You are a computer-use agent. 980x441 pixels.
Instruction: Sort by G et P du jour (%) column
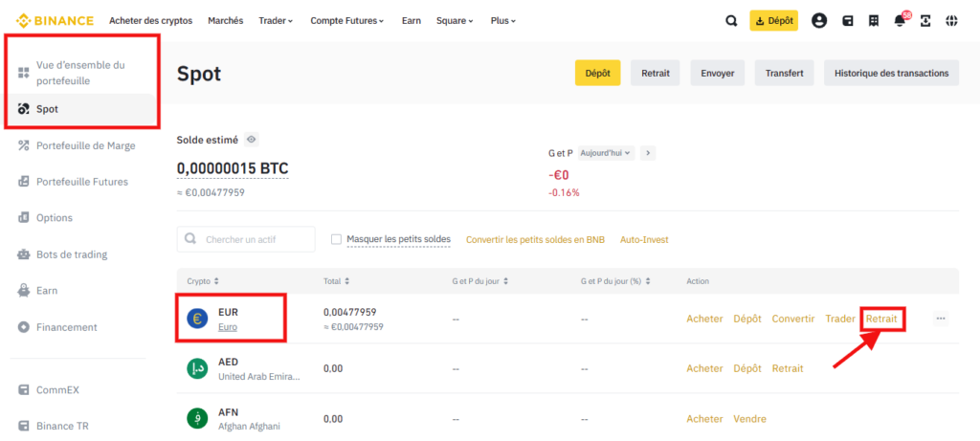tap(615, 281)
